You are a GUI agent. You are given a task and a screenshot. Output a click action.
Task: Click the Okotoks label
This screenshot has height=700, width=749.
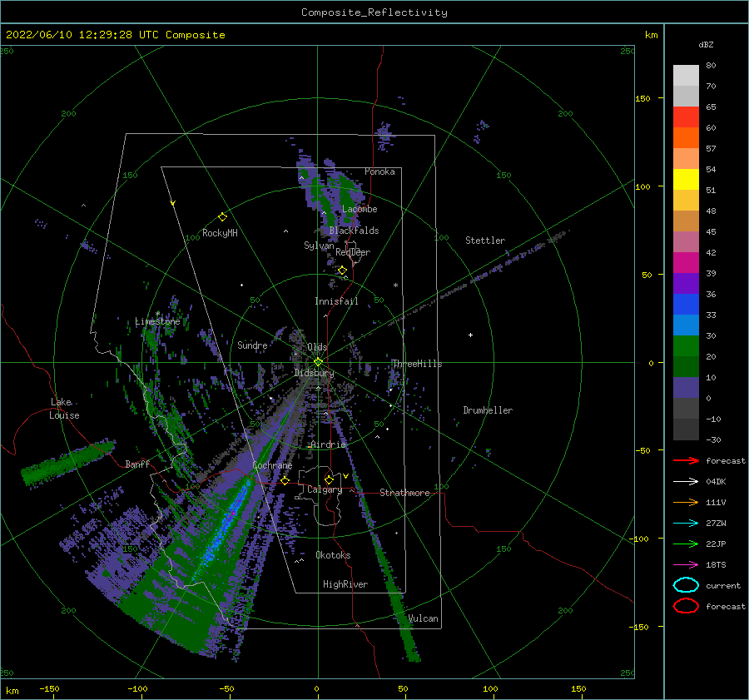(x=333, y=555)
